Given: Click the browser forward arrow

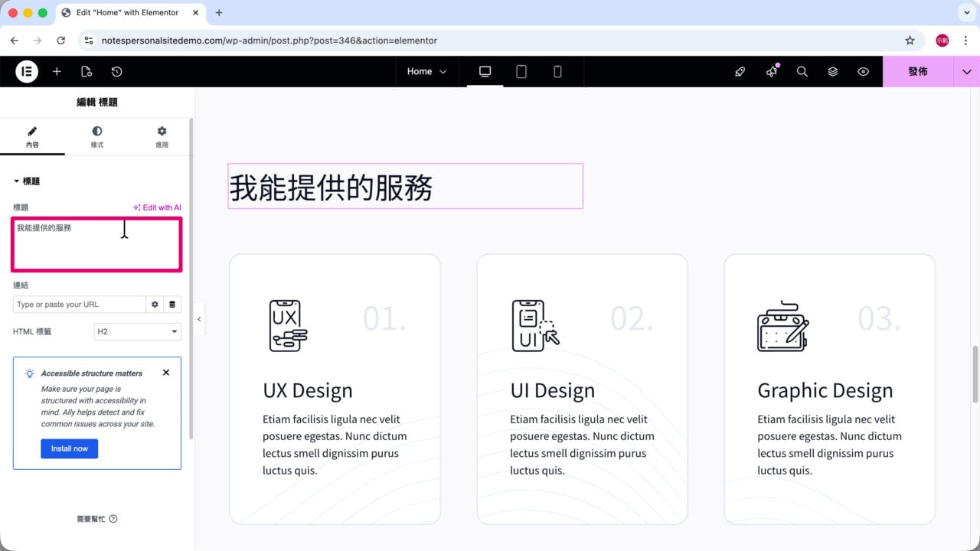Looking at the screenshot, I should click(38, 41).
